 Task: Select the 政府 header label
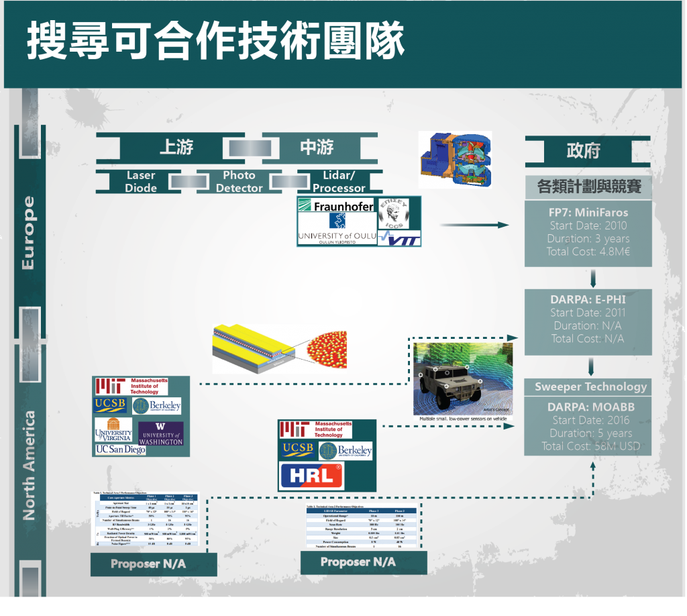pyautogui.click(x=584, y=151)
